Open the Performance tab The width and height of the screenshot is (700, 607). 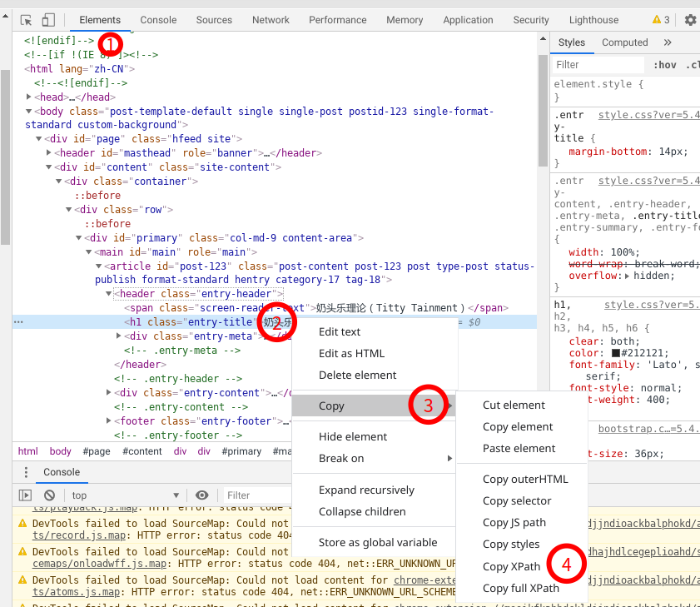point(337,20)
